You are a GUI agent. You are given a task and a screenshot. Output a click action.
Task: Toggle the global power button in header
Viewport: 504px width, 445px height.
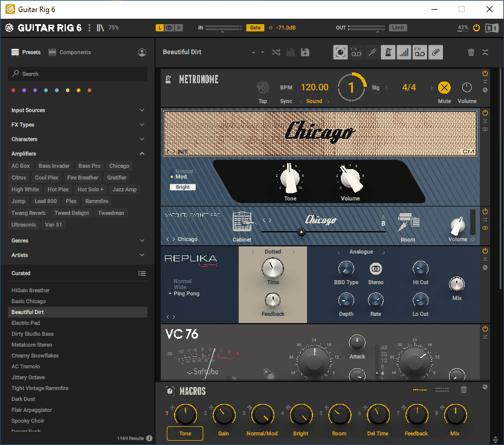tap(476, 28)
